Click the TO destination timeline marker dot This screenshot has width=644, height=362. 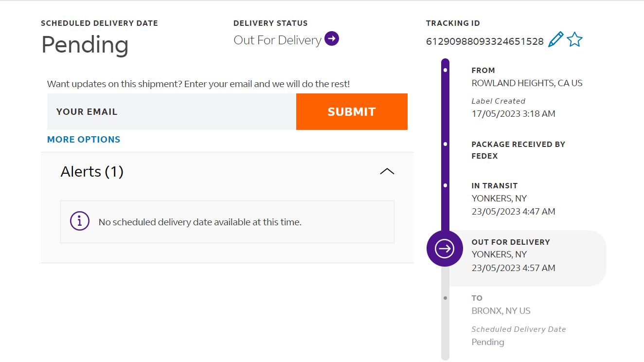(x=445, y=298)
